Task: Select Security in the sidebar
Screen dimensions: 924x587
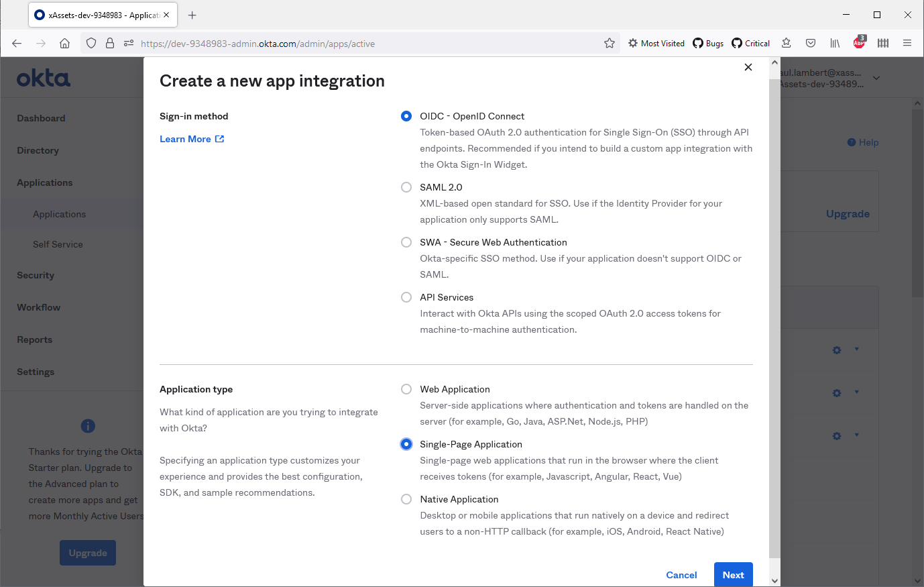Action: pos(35,275)
